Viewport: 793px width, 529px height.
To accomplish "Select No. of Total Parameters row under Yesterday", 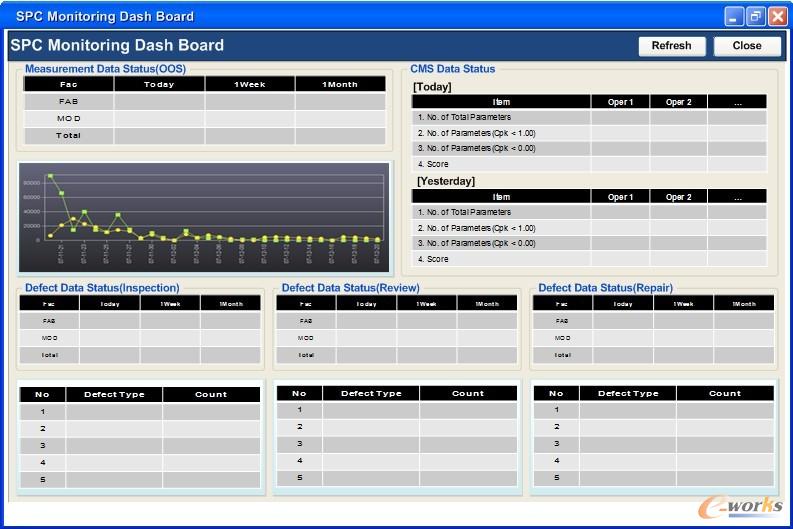I will tap(500, 212).
